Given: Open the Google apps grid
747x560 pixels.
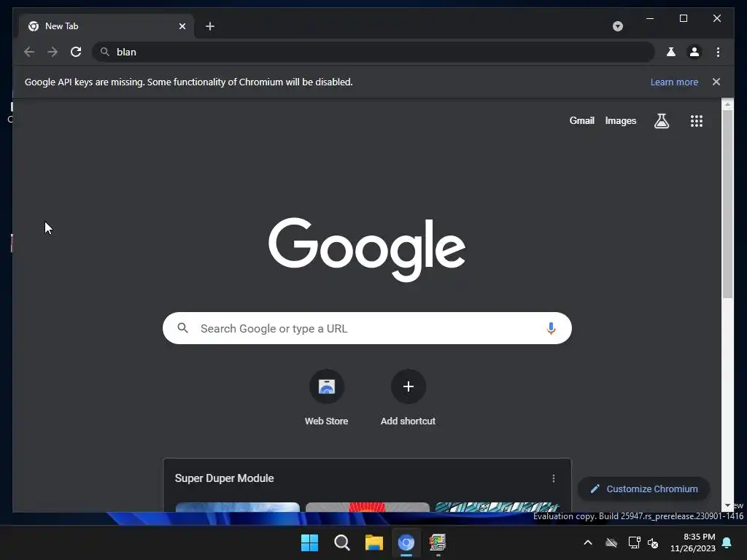Looking at the screenshot, I should point(697,121).
